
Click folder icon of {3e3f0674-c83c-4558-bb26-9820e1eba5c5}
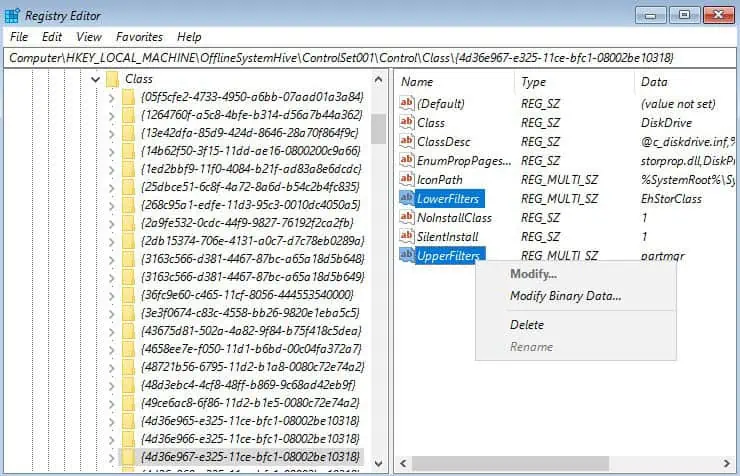[x=128, y=313]
